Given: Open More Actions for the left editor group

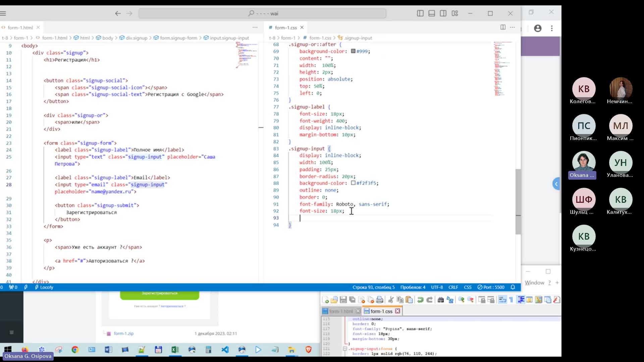Looking at the screenshot, I should (x=255, y=27).
